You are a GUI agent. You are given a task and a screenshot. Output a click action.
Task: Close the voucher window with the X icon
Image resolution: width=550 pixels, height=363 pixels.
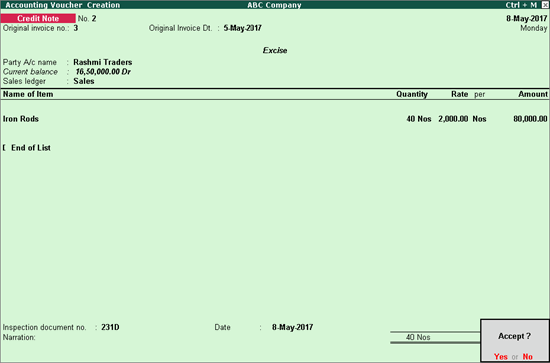point(544,5)
